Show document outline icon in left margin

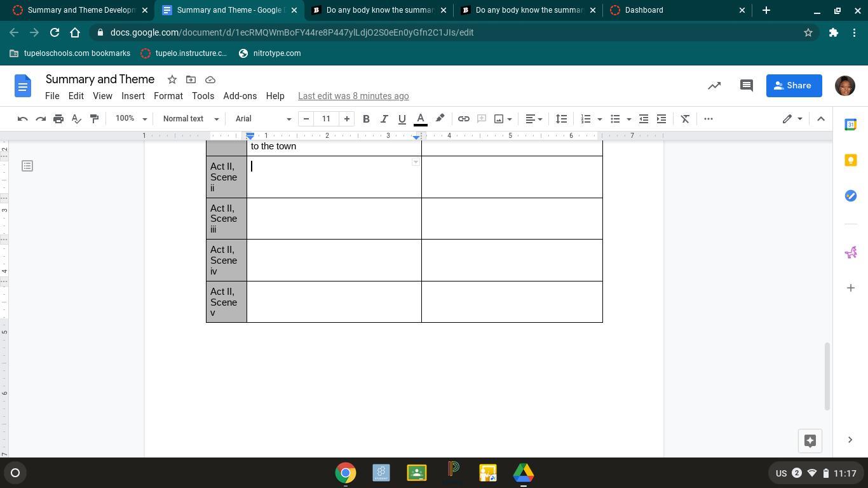[x=27, y=166]
